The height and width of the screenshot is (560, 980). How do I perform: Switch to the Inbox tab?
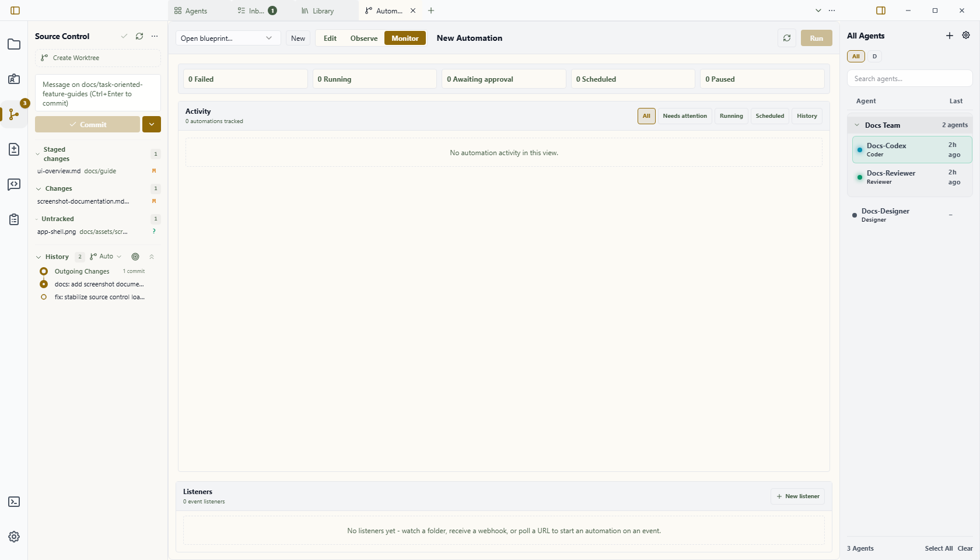coord(257,10)
